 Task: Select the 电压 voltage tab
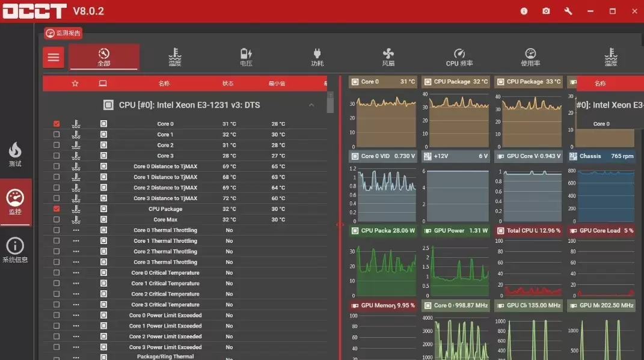click(x=246, y=57)
